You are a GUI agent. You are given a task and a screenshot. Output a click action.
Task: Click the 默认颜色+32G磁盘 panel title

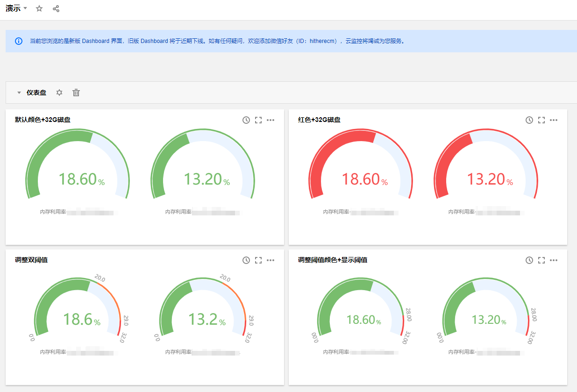[43, 120]
